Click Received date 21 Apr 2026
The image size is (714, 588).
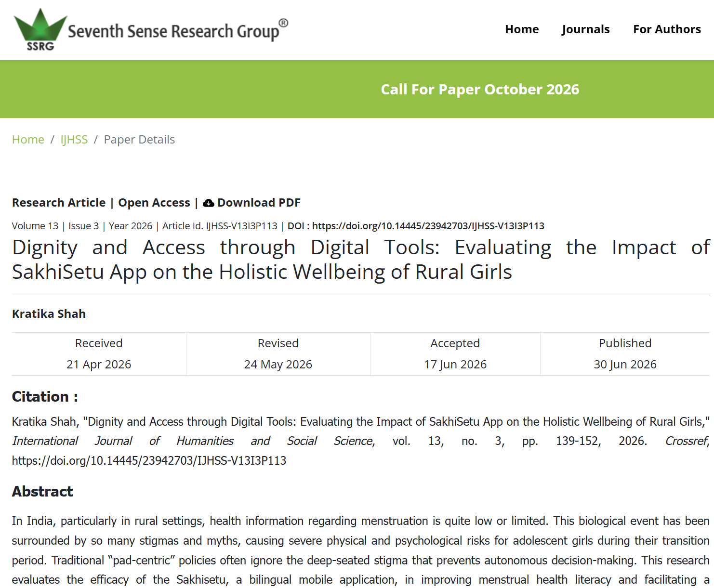(99, 365)
